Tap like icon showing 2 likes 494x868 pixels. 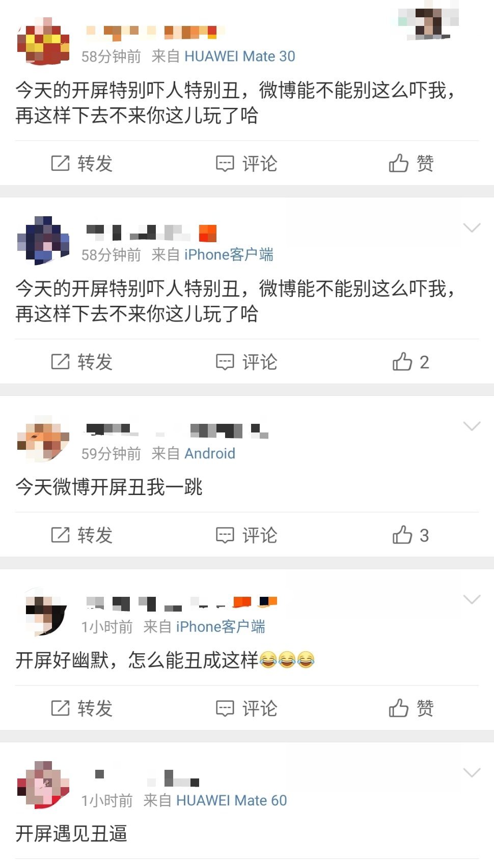[402, 362]
